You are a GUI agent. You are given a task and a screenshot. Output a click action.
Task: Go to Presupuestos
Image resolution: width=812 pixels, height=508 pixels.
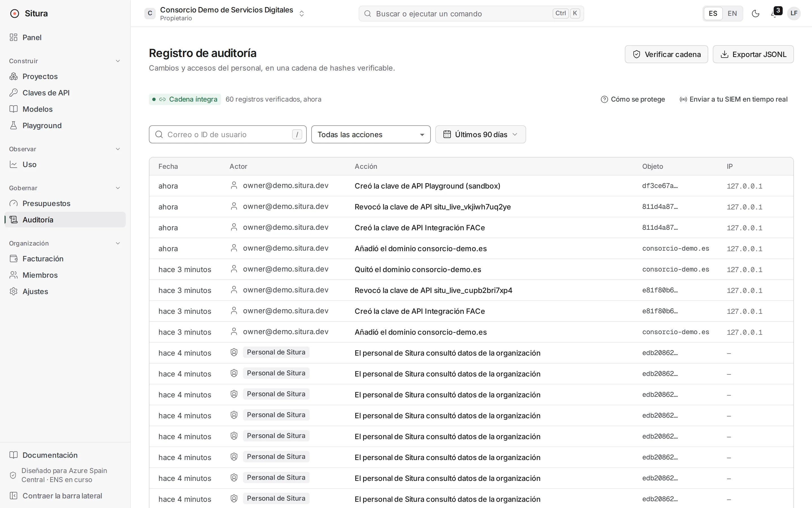coord(65,203)
